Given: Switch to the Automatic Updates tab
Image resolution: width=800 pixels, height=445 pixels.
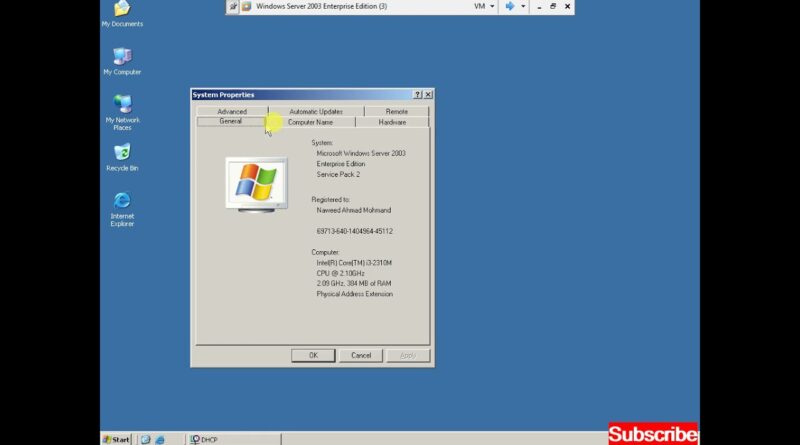Looking at the screenshot, I should tap(316, 111).
